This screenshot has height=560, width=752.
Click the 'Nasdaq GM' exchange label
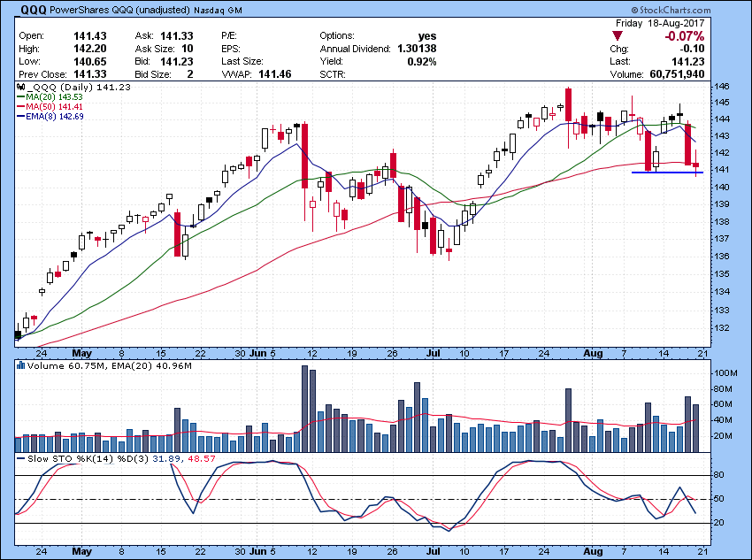point(218,10)
